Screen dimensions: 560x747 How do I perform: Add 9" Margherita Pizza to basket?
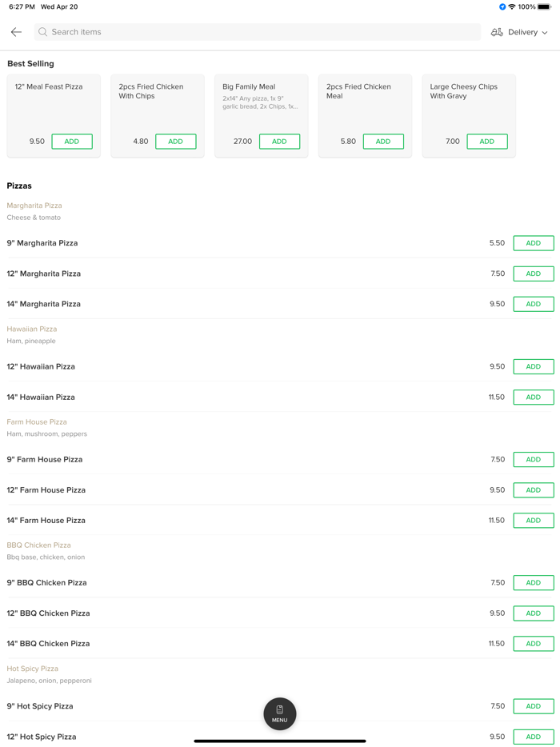point(534,243)
